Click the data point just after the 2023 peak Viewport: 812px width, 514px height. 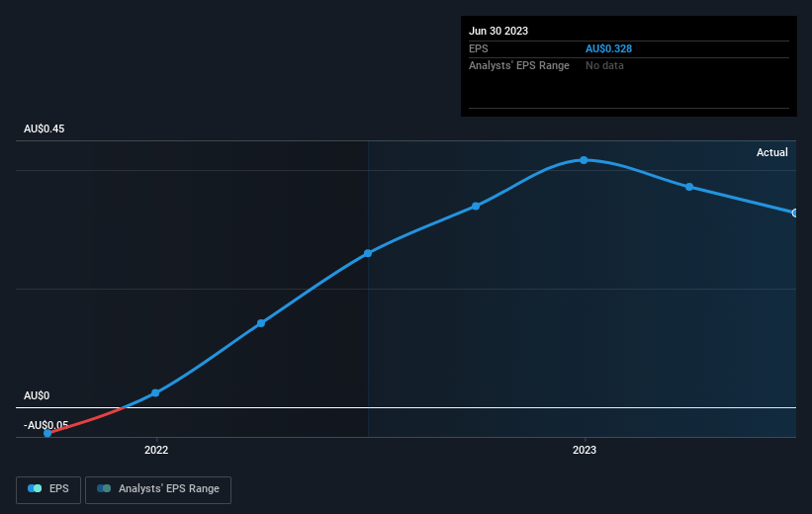[689, 187]
